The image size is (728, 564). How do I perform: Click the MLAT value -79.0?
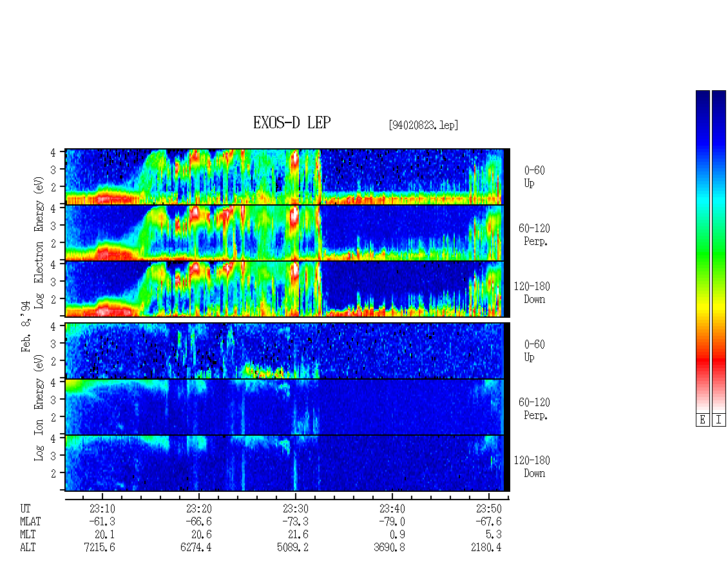tap(392, 521)
